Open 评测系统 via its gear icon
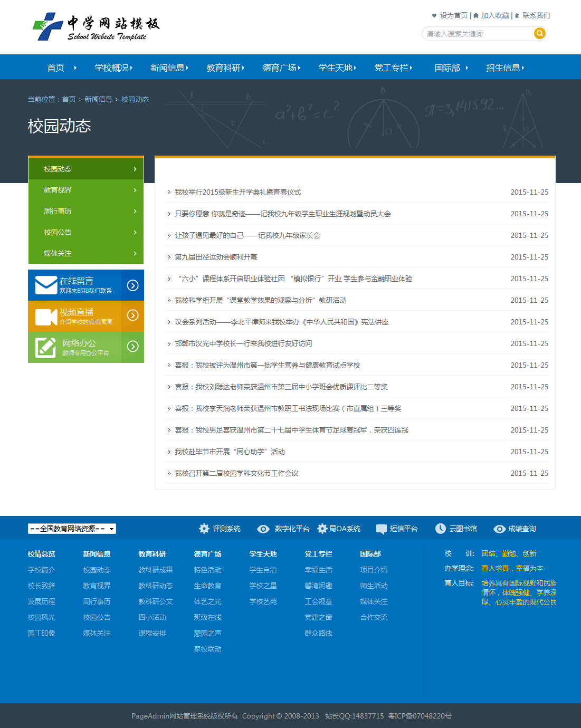Screen dimensions: 581x728 (x=204, y=529)
